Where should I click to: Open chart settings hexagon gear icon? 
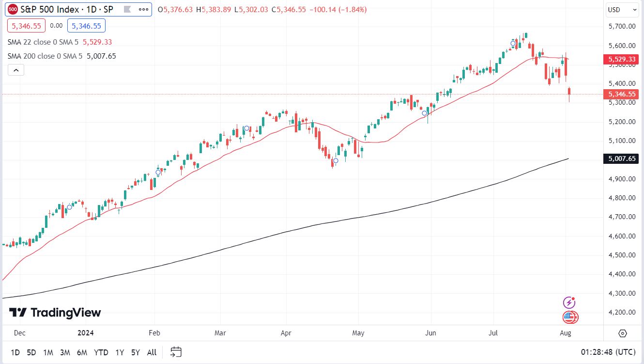click(623, 333)
